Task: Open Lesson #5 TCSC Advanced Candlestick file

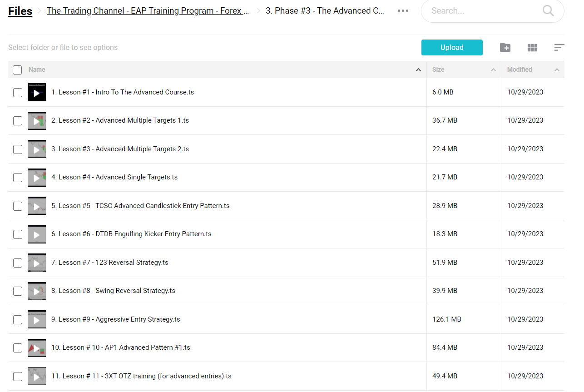Action: point(140,206)
